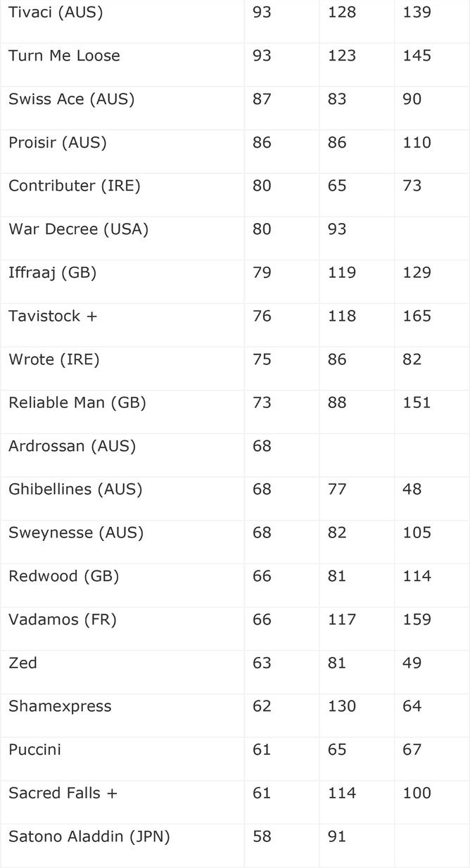
Task: Select the Redwood (GB) name cell
Action: [x=63, y=577]
